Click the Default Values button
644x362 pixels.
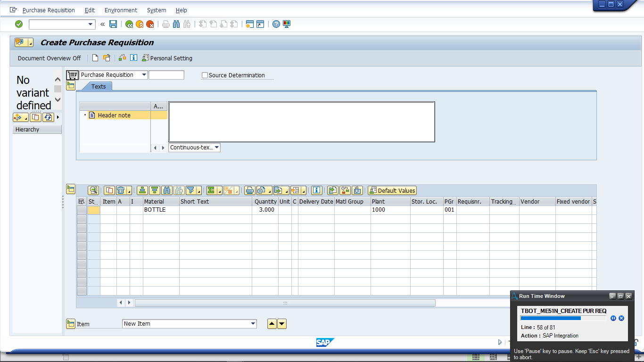[x=392, y=190]
